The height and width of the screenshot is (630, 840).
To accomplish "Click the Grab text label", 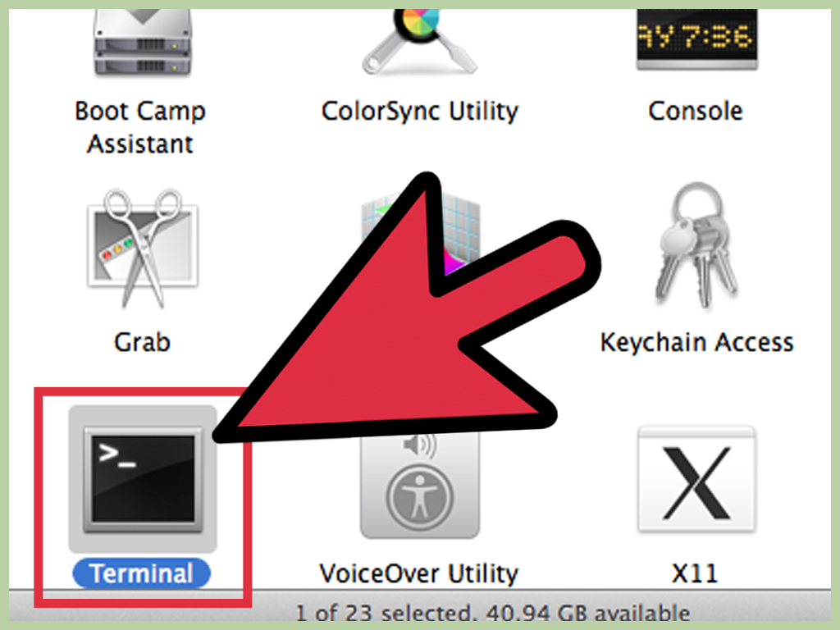I will click(x=142, y=342).
